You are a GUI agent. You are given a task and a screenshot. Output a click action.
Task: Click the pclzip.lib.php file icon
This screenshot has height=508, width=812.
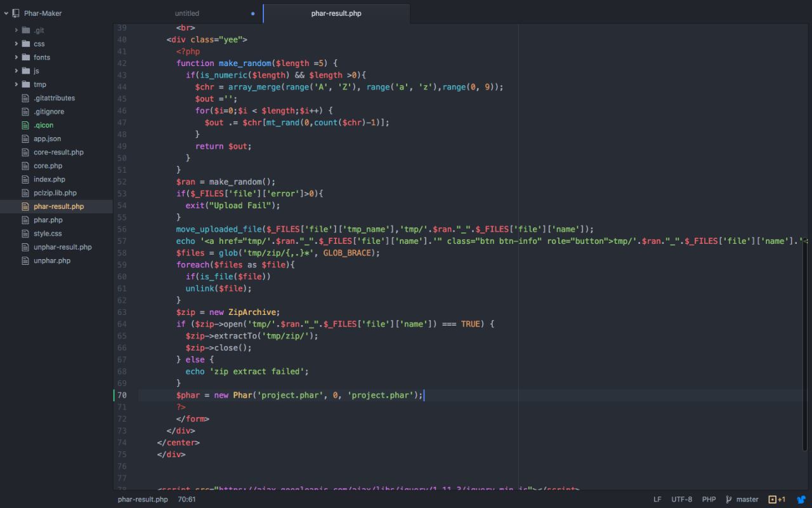(26, 193)
